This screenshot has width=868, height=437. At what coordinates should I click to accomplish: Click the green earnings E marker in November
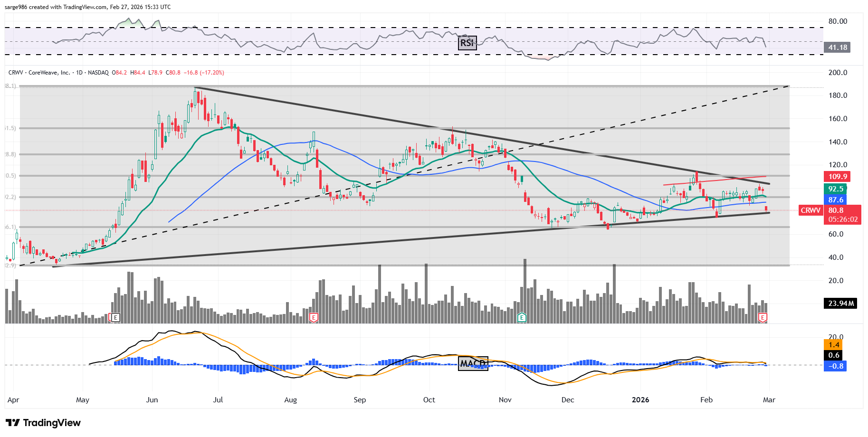pos(522,317)
